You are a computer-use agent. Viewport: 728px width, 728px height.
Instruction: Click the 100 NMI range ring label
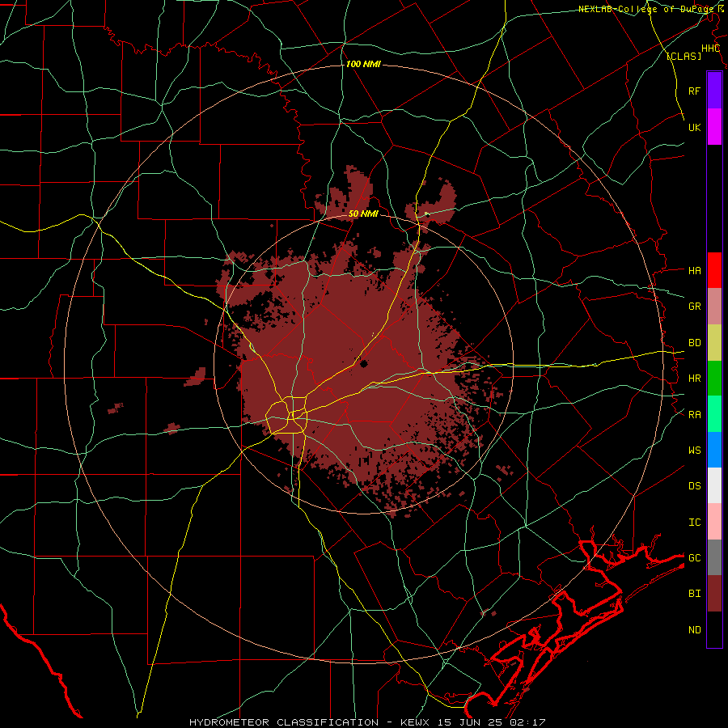363,64
